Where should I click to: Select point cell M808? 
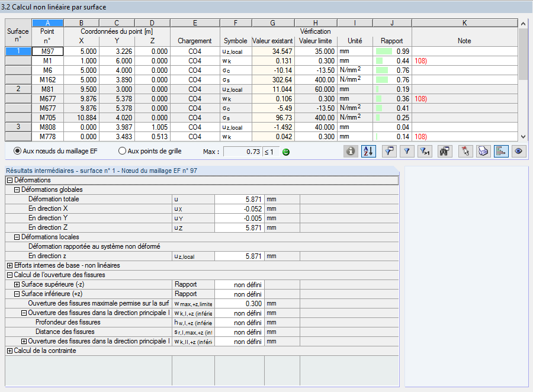click(x=47, y=127)
